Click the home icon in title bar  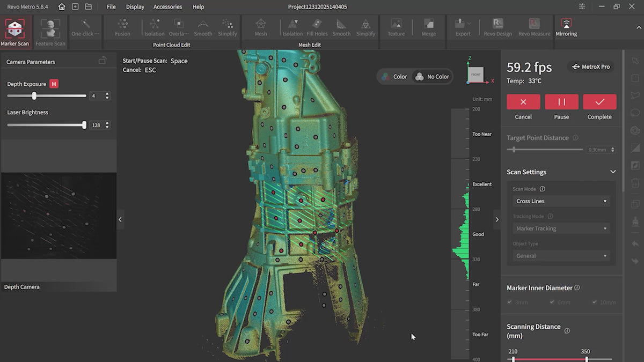pyautogui.click(x=62, y=7)
